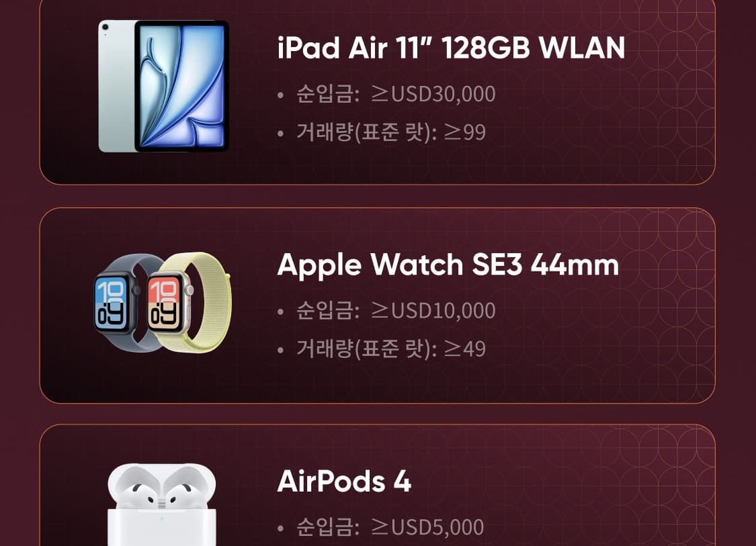Click Apple Watch trading volume ≥49 line
756x546 pixels.
click(382, 349)
